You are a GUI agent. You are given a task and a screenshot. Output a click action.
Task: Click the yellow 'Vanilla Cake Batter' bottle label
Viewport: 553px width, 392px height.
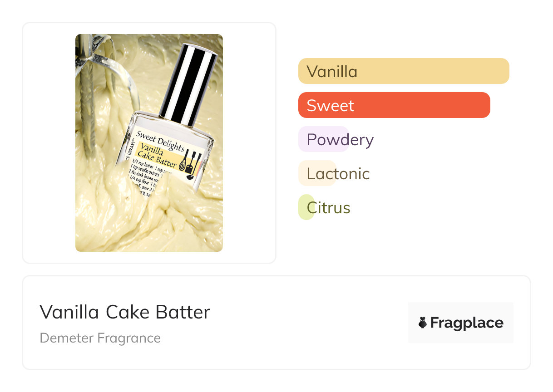158,154
